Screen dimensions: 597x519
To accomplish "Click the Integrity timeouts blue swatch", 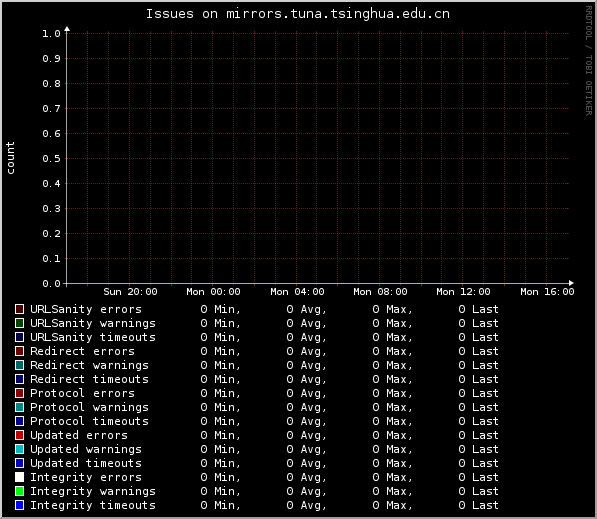I will coord(19,505).
